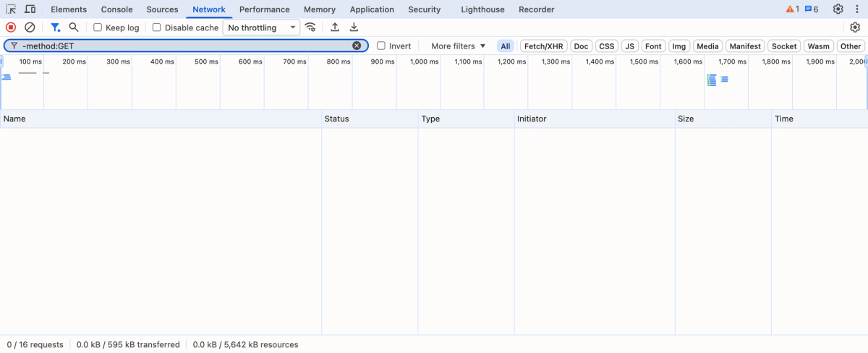This screenshot has height=353, width=868.
Task: Tick the Invert filter checkbox
Action: point(381,46)
